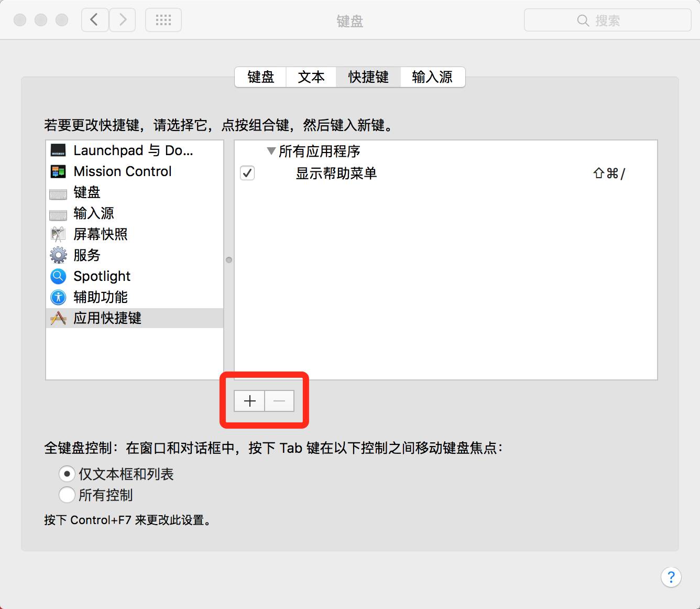Click the Launchpad & Dock icon in sidebar
Screen dimensions: 700x609
[58, 150]
